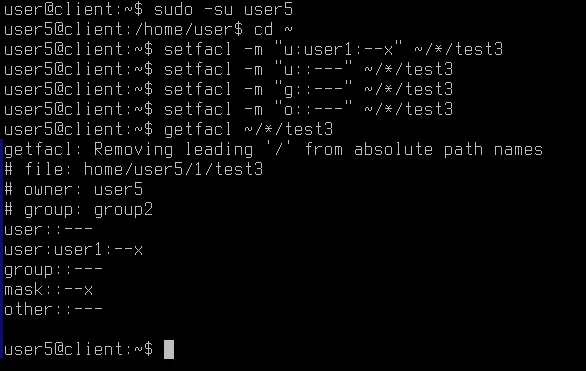Click the blinking cursor block at the prompt
Image resolution: width=586 pixels, height=371 pixels.
[169, 349]
